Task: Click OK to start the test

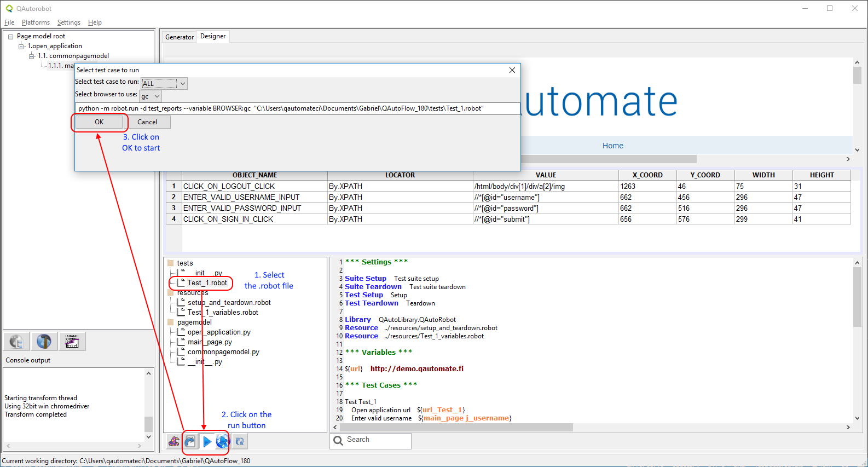Action: point(99,122)
